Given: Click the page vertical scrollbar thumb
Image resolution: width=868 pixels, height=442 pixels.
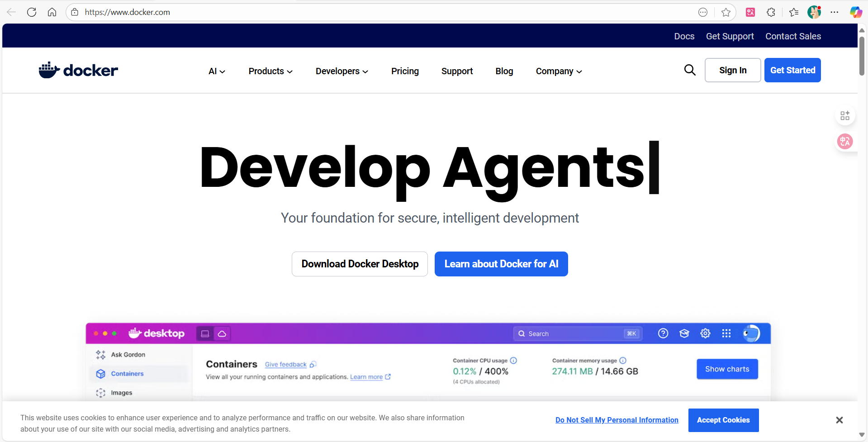Looking at the screenshot, I should point(862,56).
